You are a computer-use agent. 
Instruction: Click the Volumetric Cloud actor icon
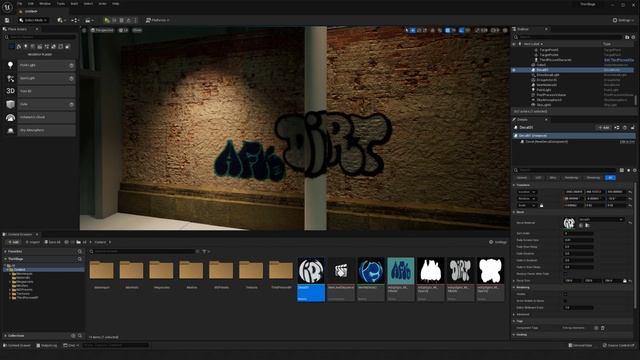click(x=10, y=118)
